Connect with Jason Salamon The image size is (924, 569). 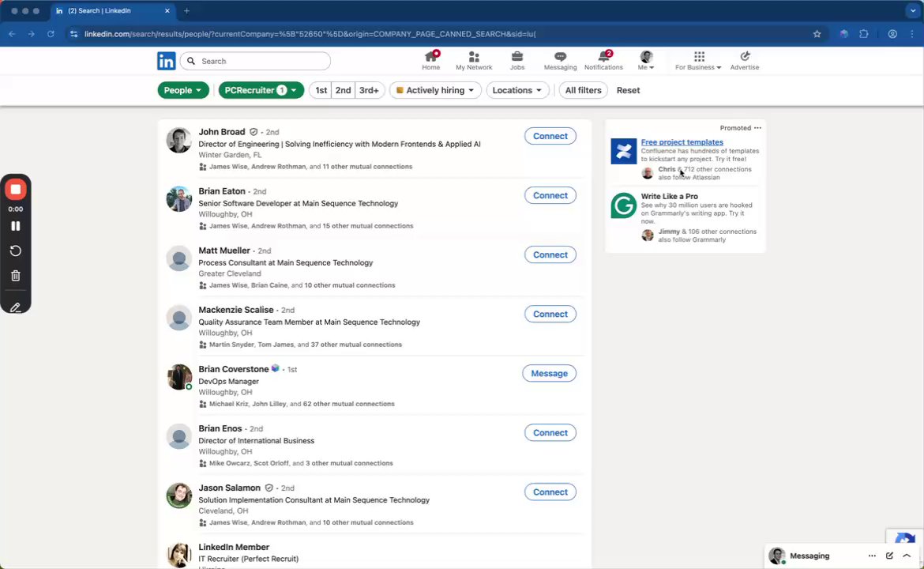pyautogui.click(x=550, y=492)
